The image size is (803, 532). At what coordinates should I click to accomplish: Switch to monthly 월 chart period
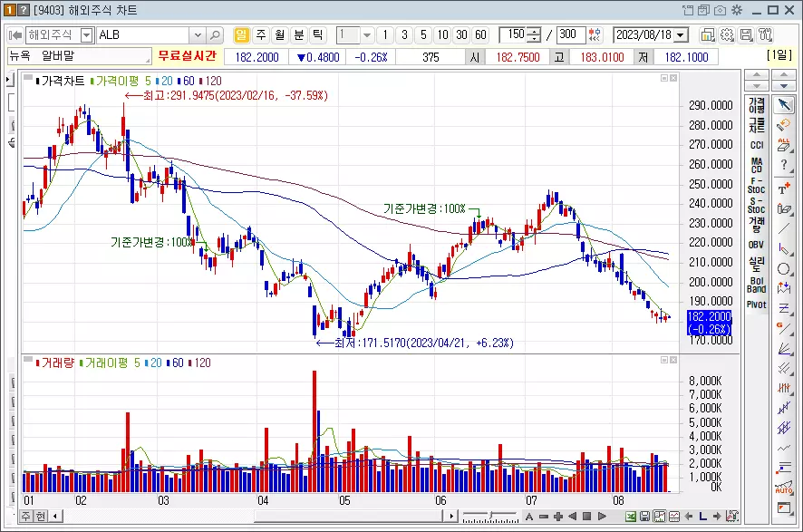(x=280, y=35)
